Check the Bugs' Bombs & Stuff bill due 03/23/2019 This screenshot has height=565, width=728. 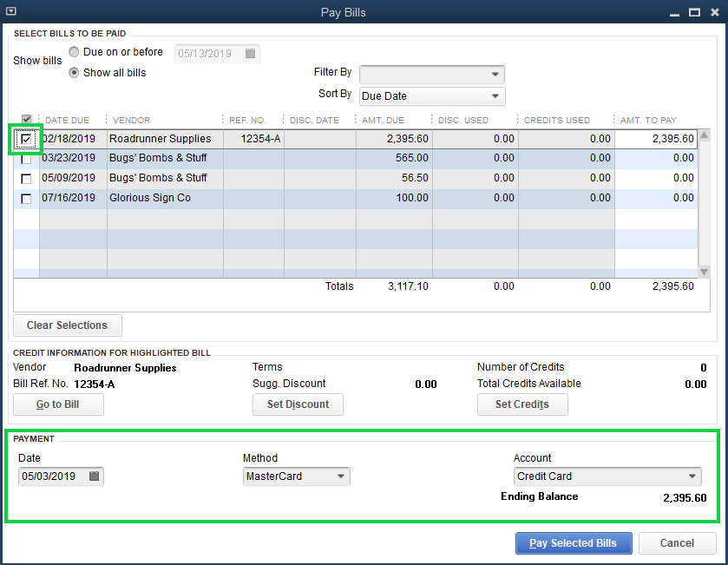25,159
